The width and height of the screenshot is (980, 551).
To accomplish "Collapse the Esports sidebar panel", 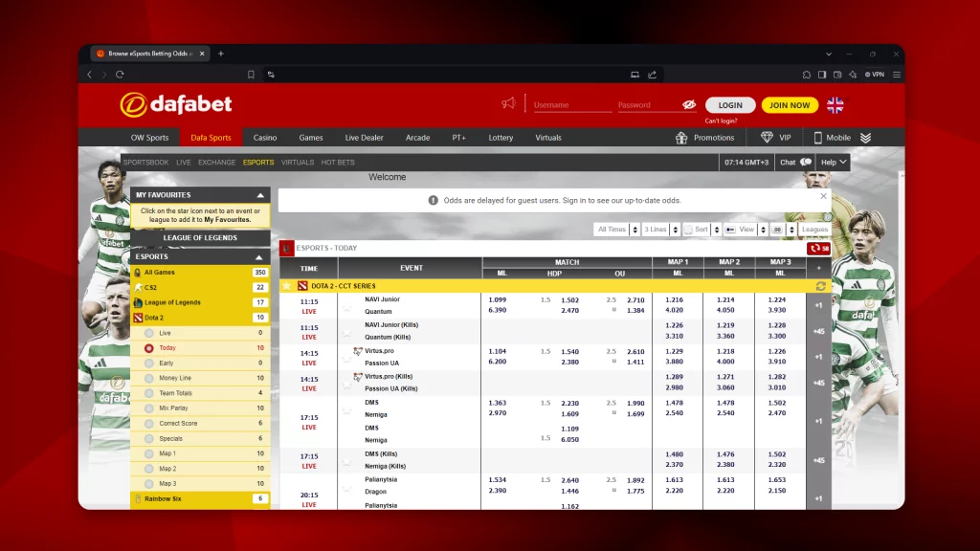I will [x=258, y=256].
